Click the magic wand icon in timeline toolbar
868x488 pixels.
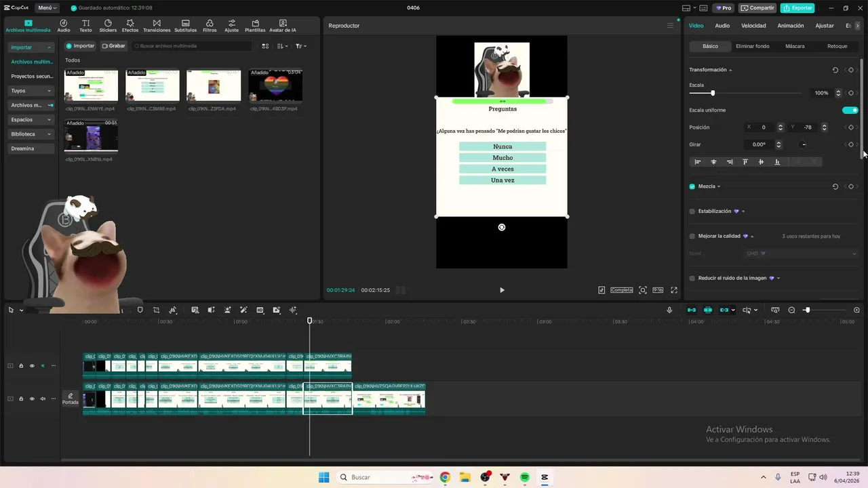coord(243,310)
